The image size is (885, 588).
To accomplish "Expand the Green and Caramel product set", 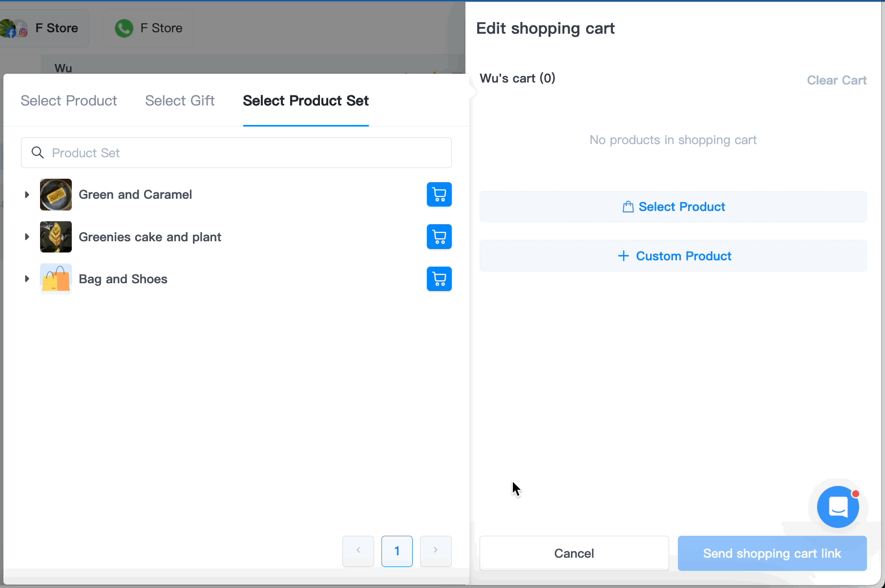I will pyautogui.click(x=27, y=194).
